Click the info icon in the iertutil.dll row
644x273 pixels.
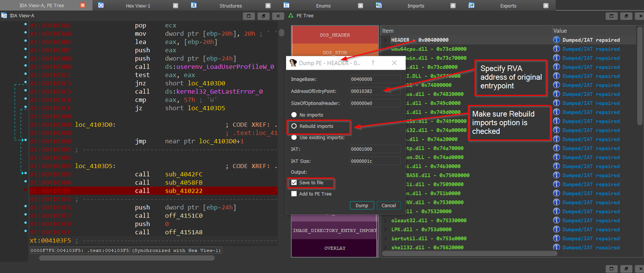tap(557, 239)
